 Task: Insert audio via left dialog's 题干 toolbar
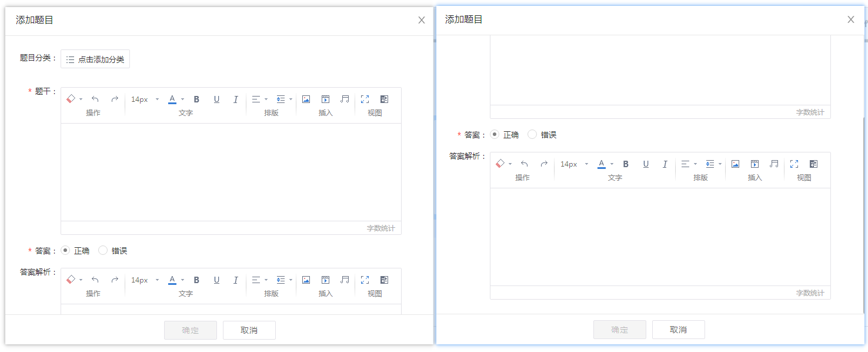345,99
